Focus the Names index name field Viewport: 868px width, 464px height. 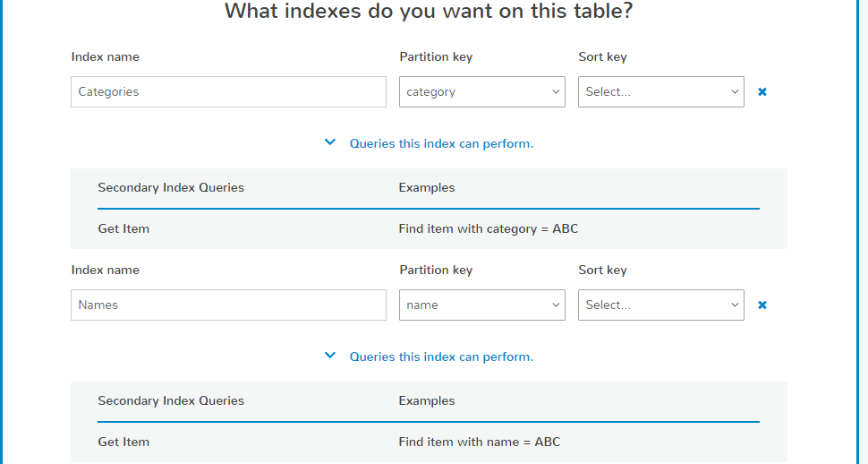pyautogui.click(x=228, y=305)
